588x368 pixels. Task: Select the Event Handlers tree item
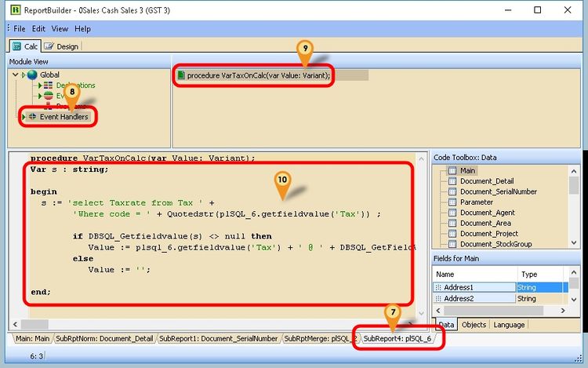coord(64,117)
